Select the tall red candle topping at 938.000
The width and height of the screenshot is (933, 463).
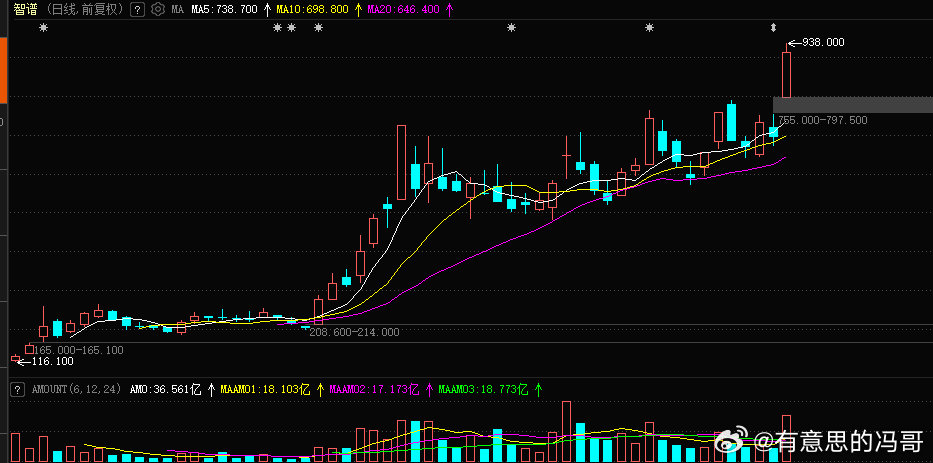(786, 72)
